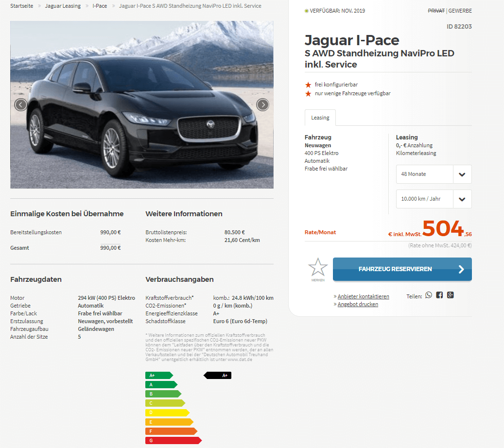Viewport: 504px width, 448px height.
Task: Click the 'Euro 6 (Euro 6d-Temp)' value
Action: pyautogui.click(x=240, y=321)
